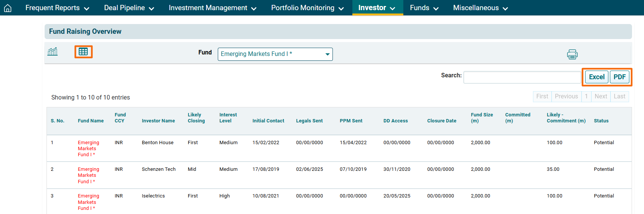The image size is (644, 214).
Task: Sort table by Interest Level column
Action: (x=228, y=118)
